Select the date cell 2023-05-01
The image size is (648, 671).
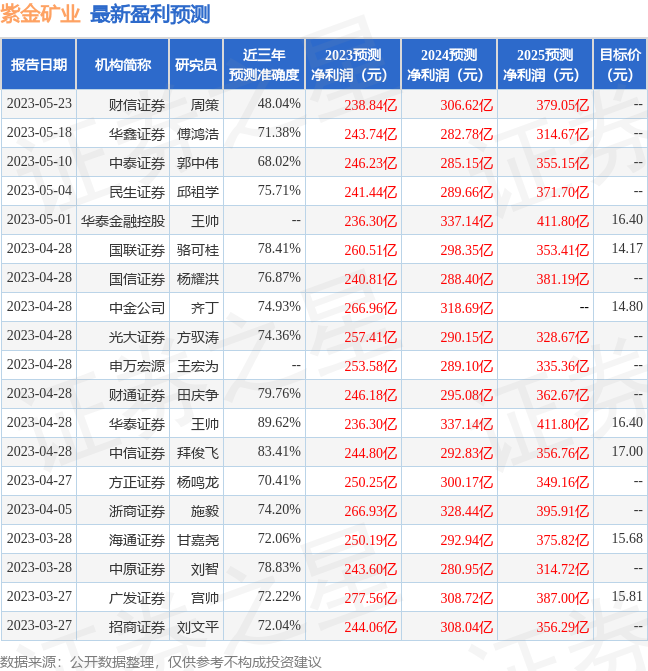(39, 220)
